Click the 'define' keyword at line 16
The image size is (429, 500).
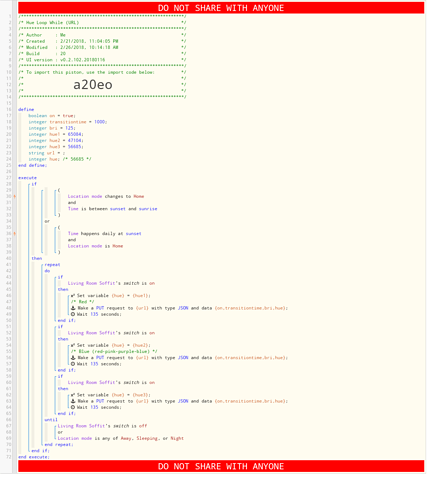(x=26, y=109)
